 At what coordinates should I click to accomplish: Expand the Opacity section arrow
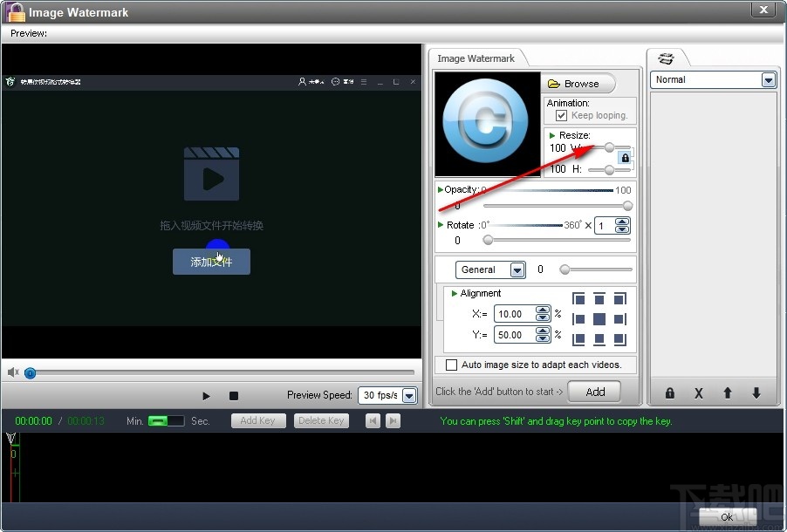(440, 189)
